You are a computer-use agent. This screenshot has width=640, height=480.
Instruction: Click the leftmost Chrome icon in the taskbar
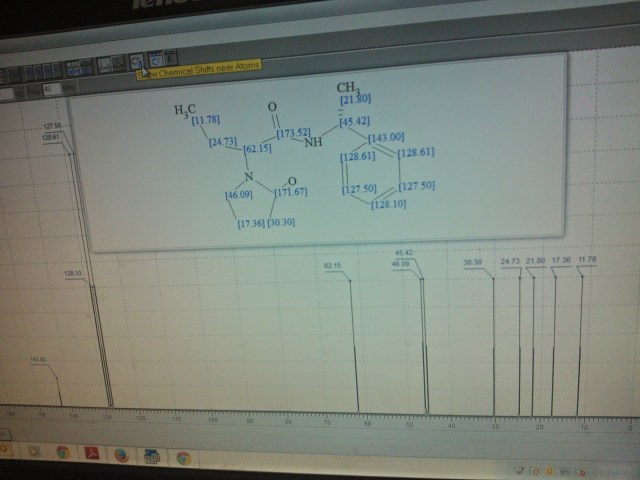62,453
